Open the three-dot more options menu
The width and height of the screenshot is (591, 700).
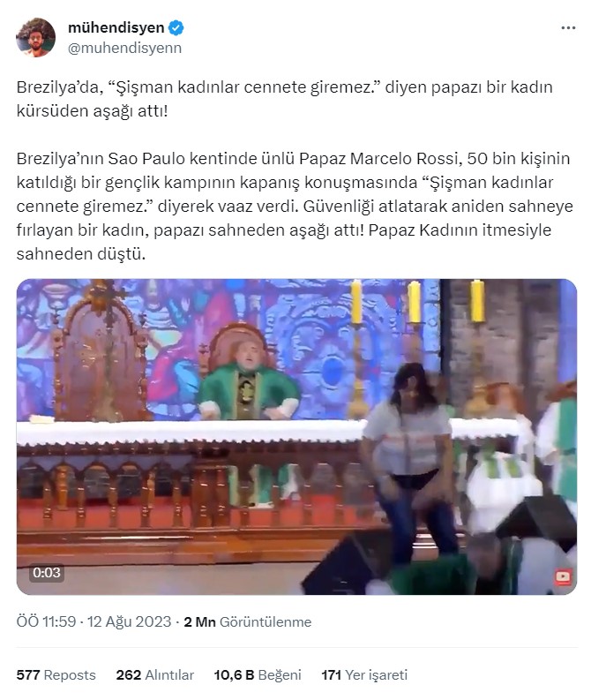coord(568,27)
